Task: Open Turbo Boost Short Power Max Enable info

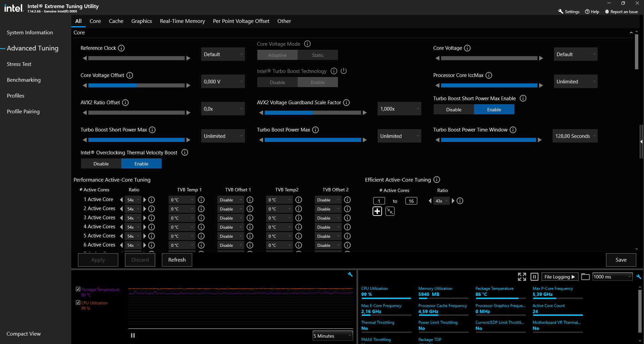Action: click(523, 98)
